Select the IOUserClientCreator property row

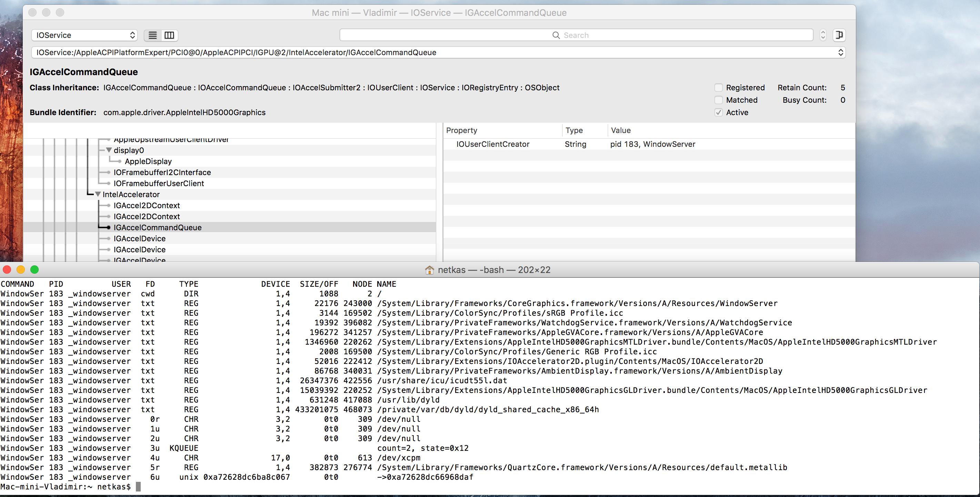click(x=493, y=144)
